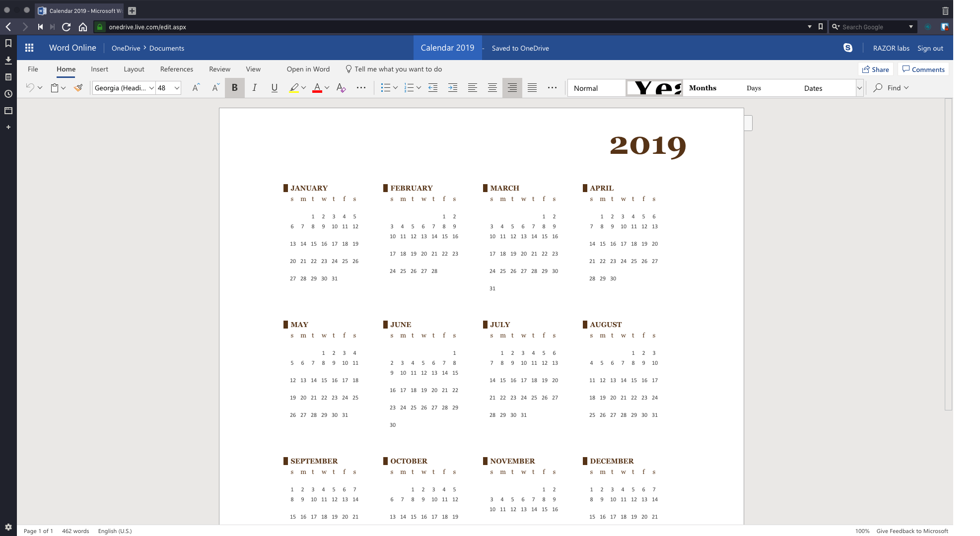Click the Open in Word button
The width and height of the screenshot is (980, 536).
point(308,68)
